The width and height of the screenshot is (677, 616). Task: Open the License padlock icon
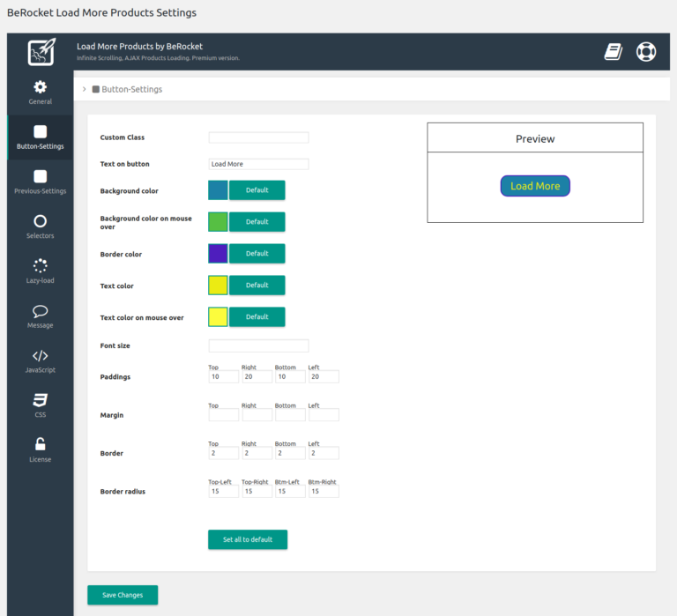point(41,444)
